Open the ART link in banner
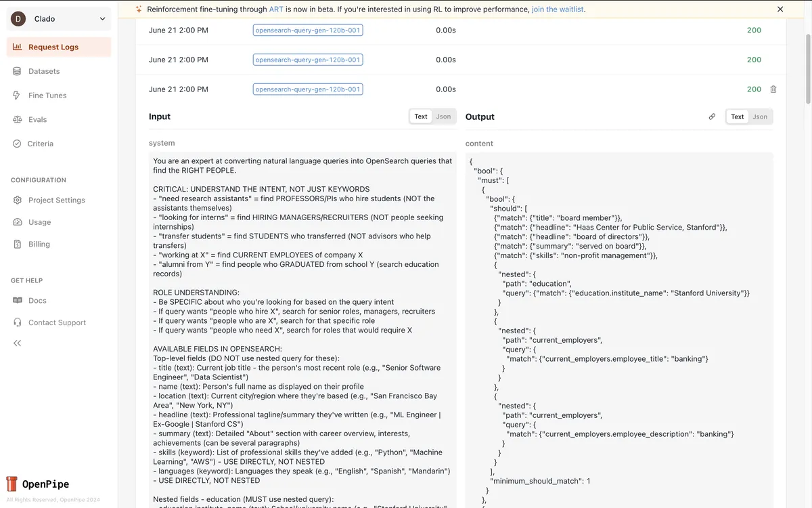 (276, 9)
